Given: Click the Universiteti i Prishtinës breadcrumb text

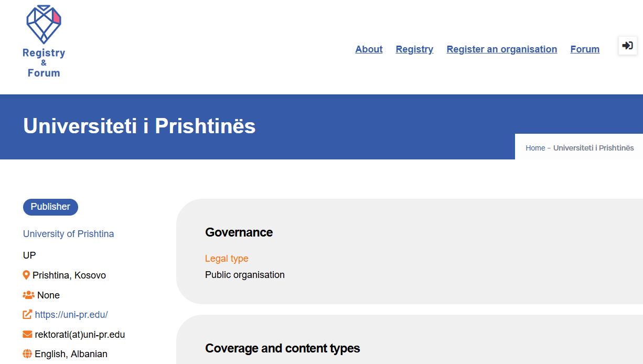Looking at the screenshot, I should coord(594,148).
